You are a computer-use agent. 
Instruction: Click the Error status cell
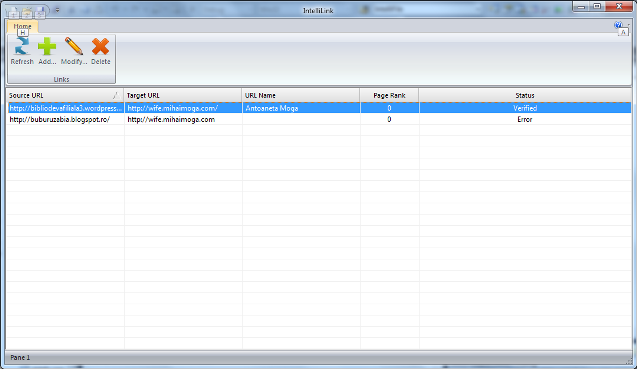[525, 119]
